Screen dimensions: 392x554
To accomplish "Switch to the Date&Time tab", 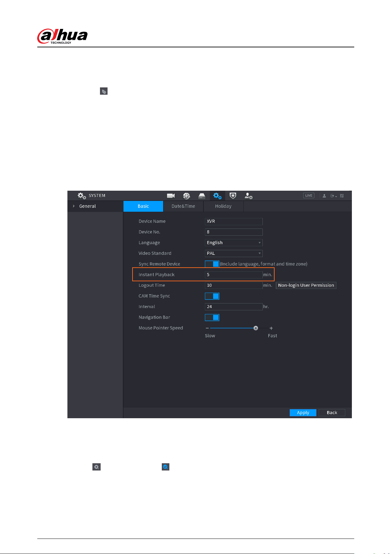I will click(x=183, y=206).
